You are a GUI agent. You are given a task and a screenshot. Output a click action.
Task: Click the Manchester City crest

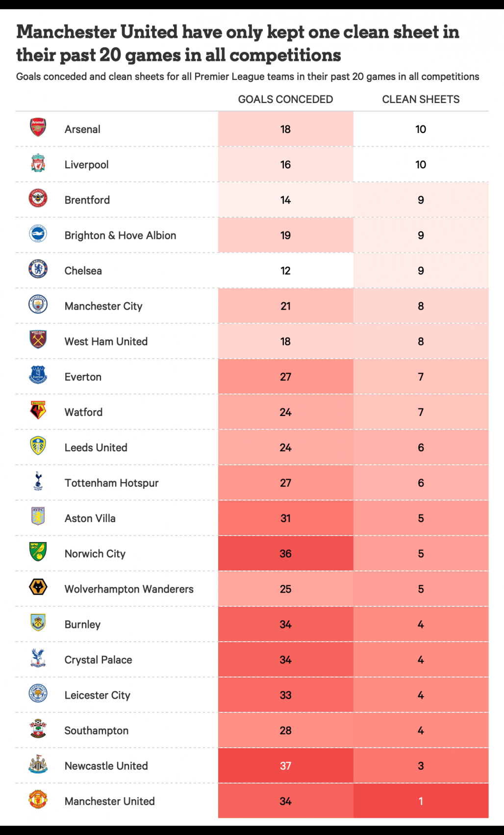click(x=38, y=305)
